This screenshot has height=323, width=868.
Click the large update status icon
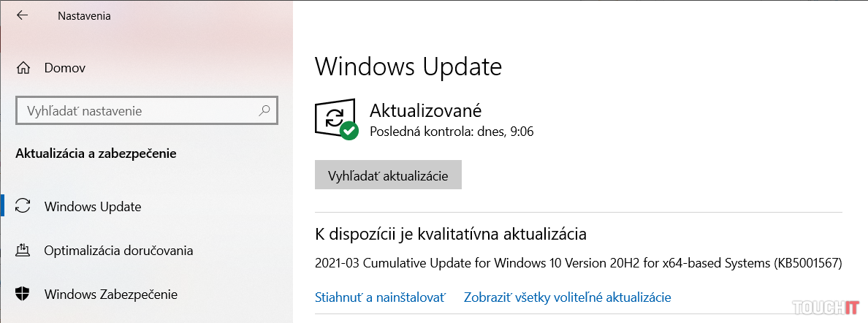pos(334,118)
